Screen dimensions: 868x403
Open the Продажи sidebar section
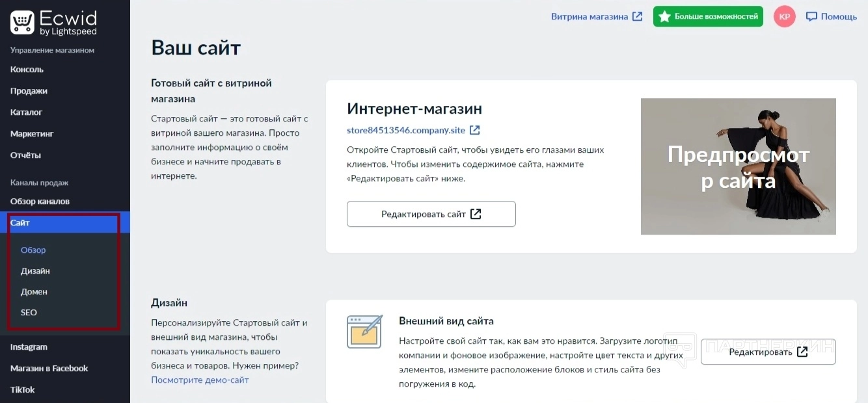[29, 91]
